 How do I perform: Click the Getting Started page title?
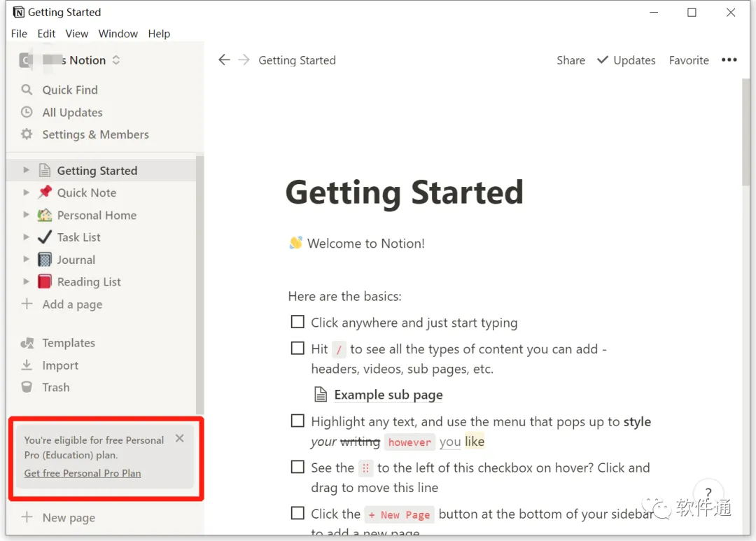[405, 192]
